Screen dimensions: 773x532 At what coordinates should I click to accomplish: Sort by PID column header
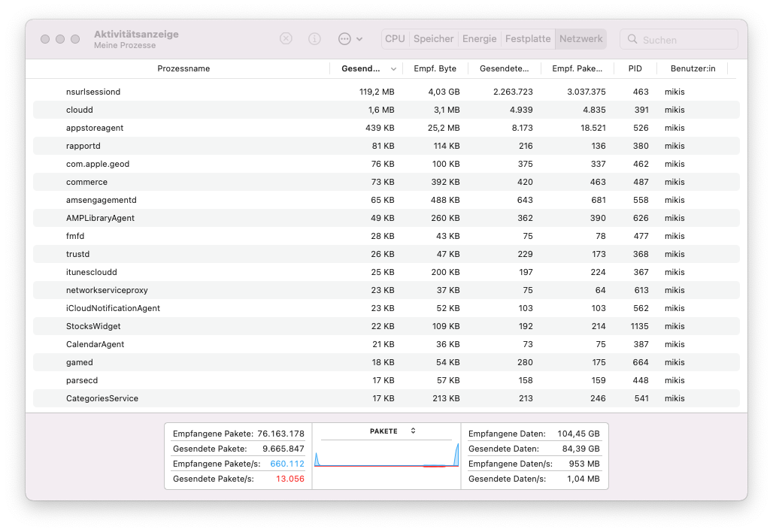635,68
